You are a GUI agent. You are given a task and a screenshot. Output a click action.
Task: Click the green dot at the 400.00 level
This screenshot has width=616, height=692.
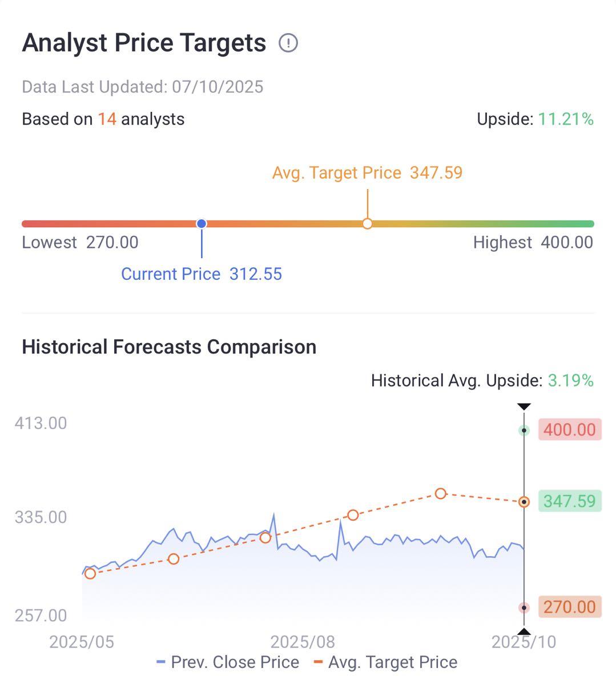point(524,431)
